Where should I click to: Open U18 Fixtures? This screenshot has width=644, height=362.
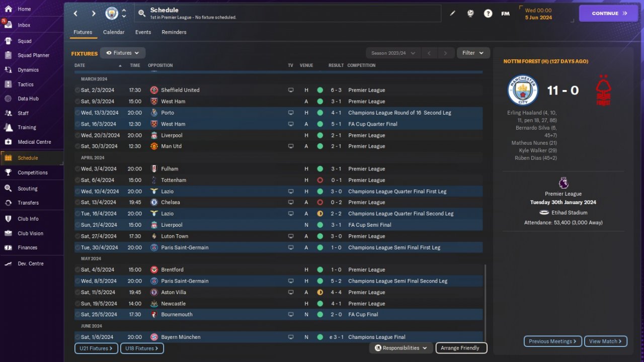click(141, 348)
